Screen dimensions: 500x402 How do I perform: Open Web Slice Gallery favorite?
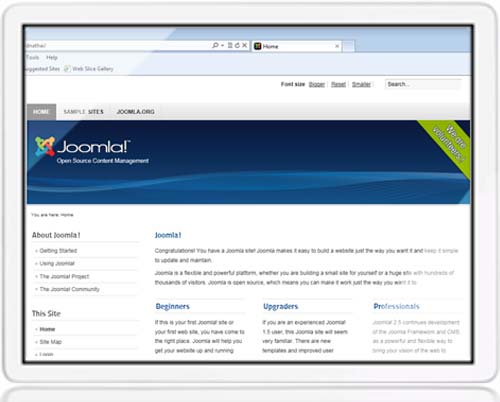coord(93,69)
